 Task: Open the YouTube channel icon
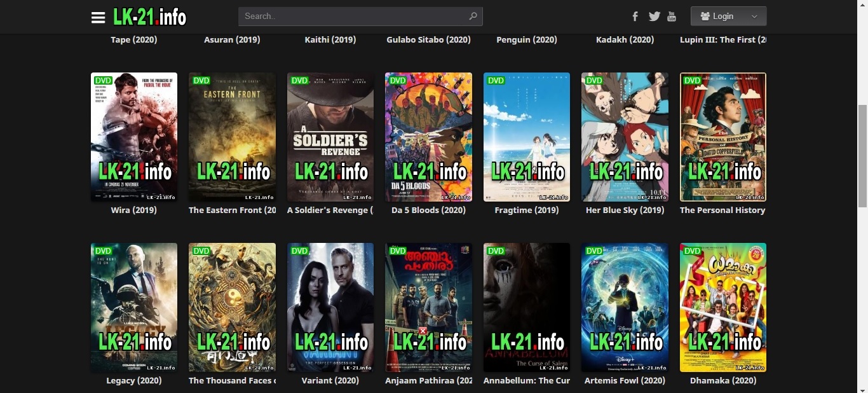pyautogui.click(x=672, y=17)
